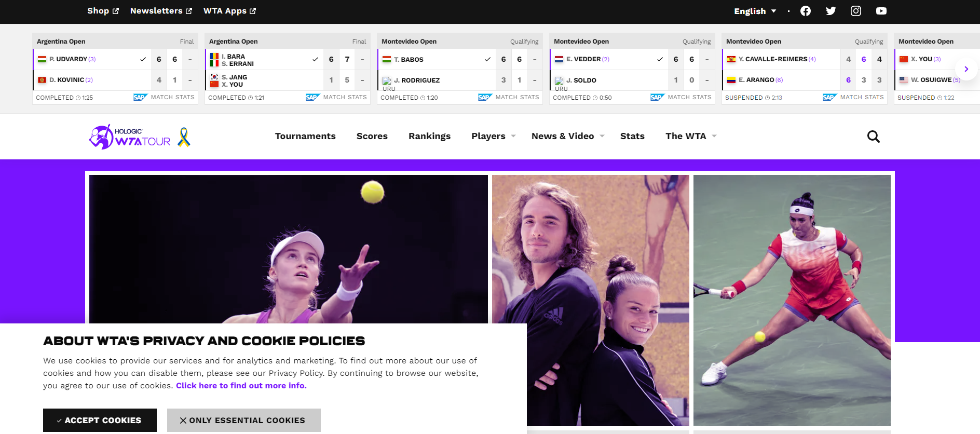Click the blue-yellow Ukraine ribbon icon

pos(184,137)
